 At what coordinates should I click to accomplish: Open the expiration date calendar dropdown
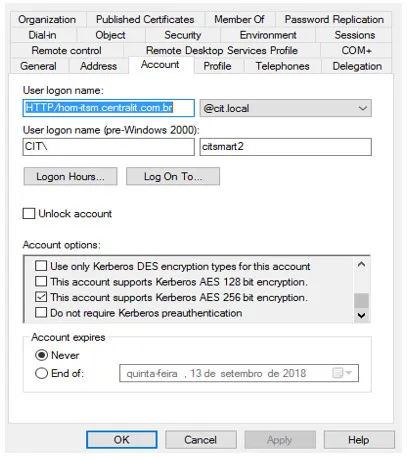[x=342, y=373]
